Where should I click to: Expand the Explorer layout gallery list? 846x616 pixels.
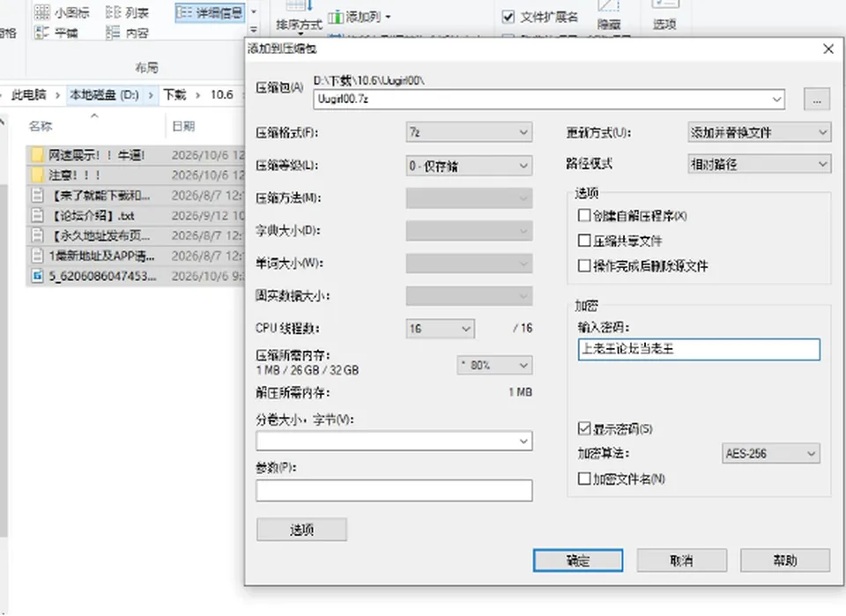254,30
